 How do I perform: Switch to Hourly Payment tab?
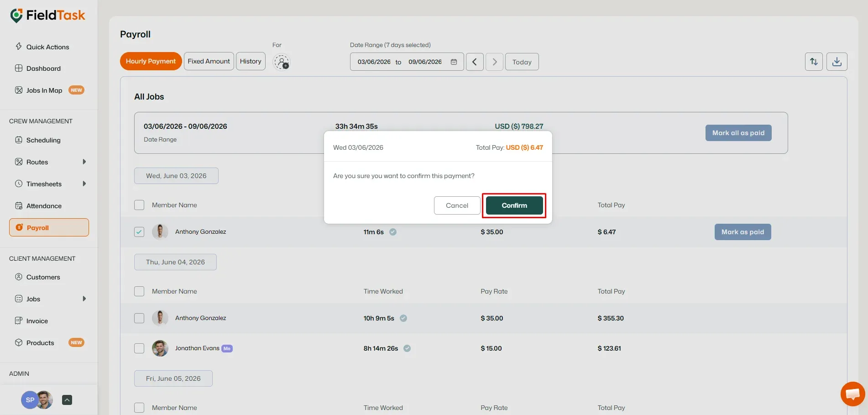coord(151,61)
